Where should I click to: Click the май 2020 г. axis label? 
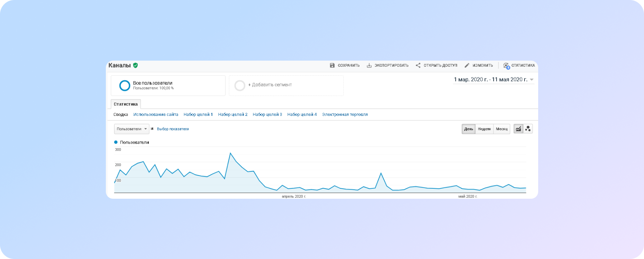(x=468, y=197)
